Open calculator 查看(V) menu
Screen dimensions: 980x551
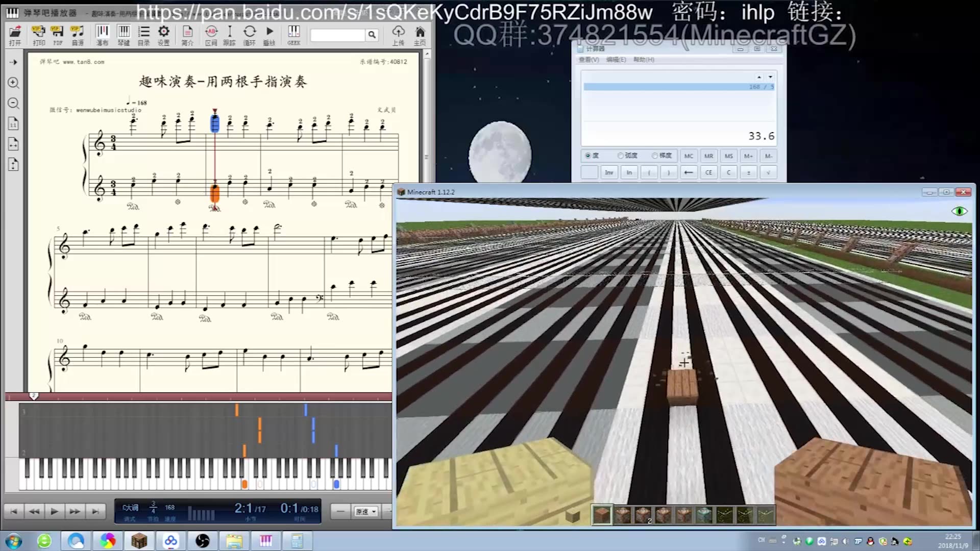point(588,60)
